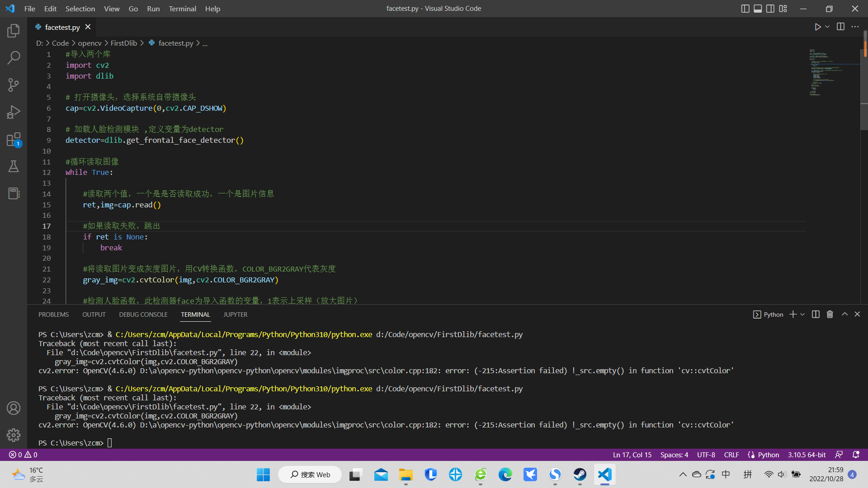Expand the run options dropdown arrow
This screenshot has width=868, height=488.
coord(827,27)
